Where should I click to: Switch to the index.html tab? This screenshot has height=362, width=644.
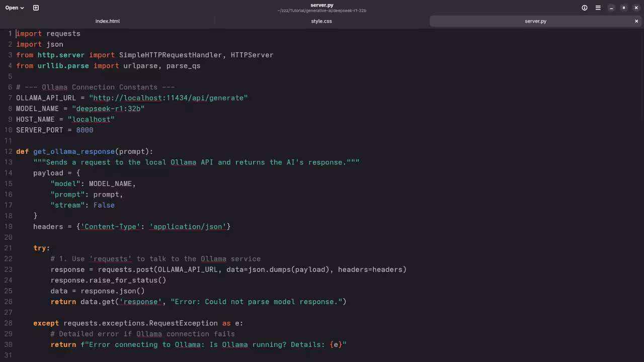[x=107, y=21]
